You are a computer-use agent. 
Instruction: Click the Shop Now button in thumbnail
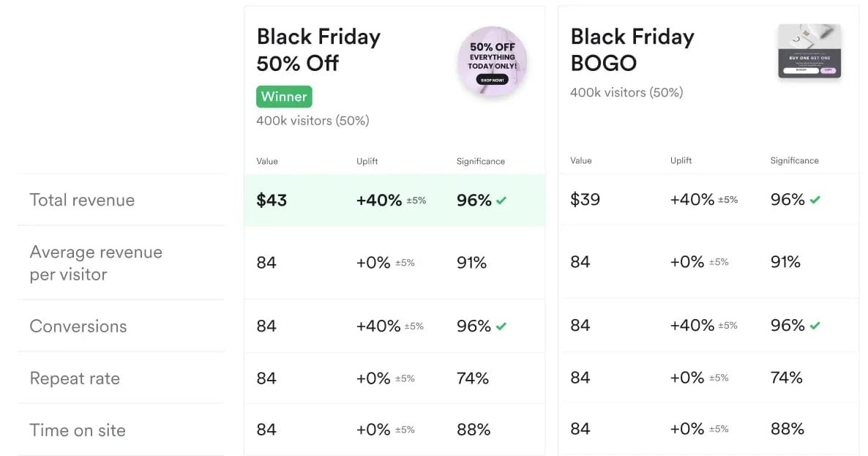point(492,80)
